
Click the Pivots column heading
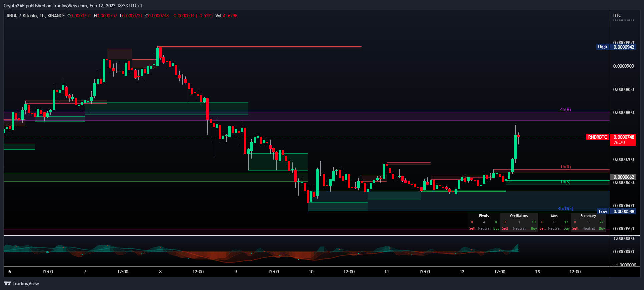[484, 216]
